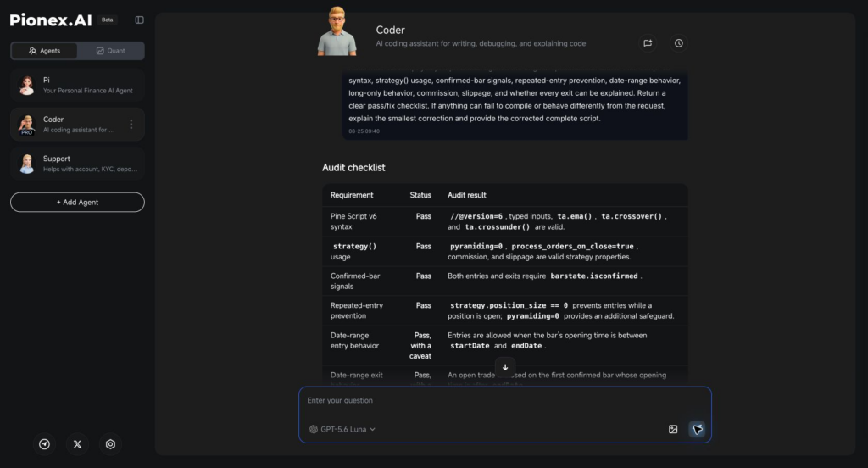Select the Coder agent in sidebar
Viewport: 868px width, 468px height.
77,124
